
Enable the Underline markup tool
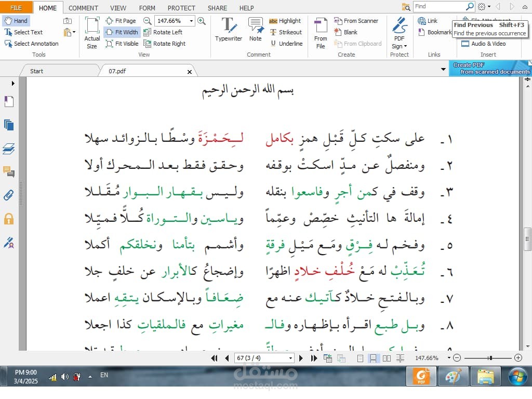point(286,44)
